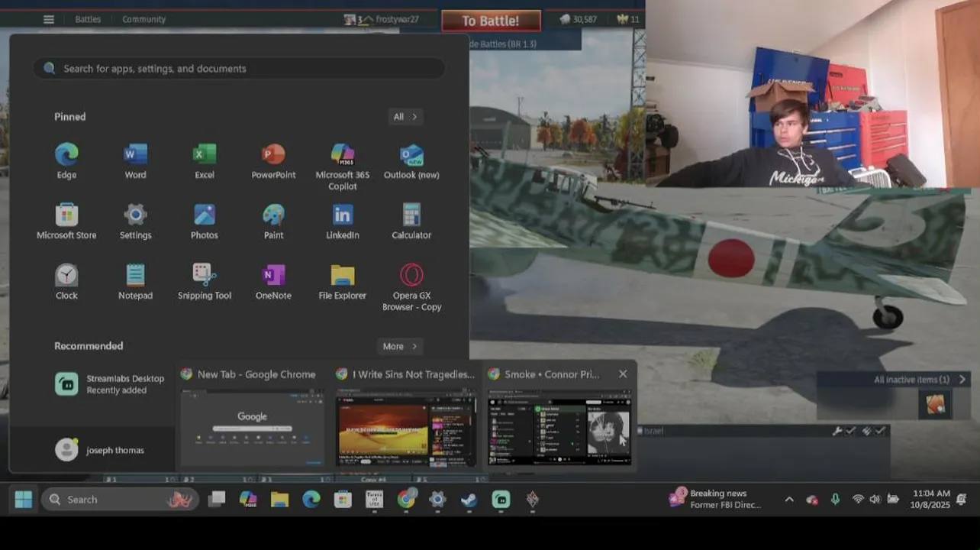Switch to New Tab - Google Chrome preview
The width and height of the screenshot is (980, 550).
(x=252, y=416)
